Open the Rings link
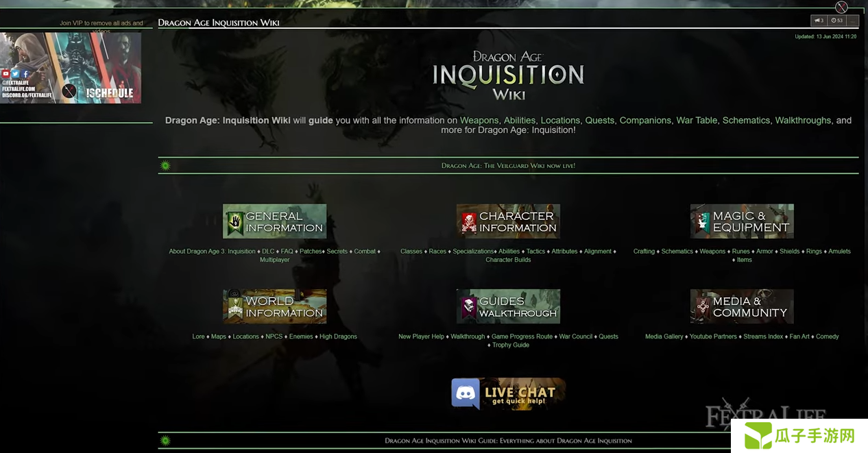868x453 pixels. 814,252
